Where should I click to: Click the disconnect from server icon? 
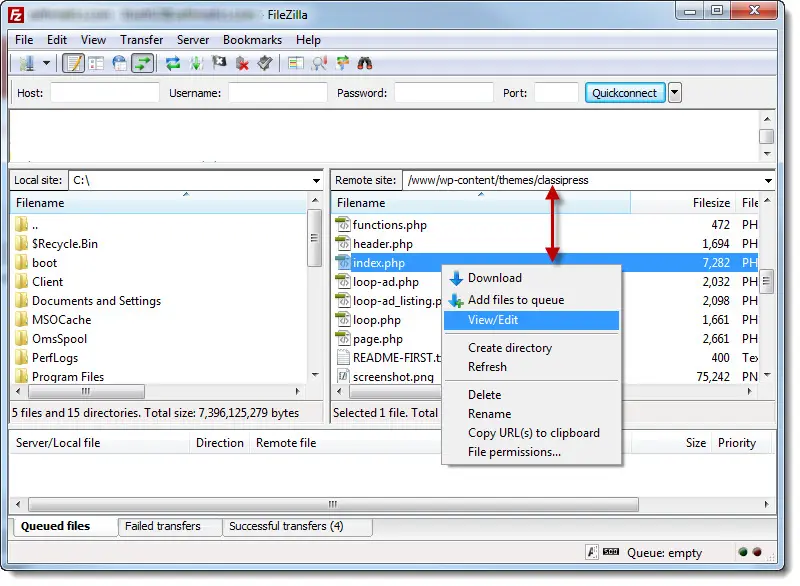(x=242, y=63)
